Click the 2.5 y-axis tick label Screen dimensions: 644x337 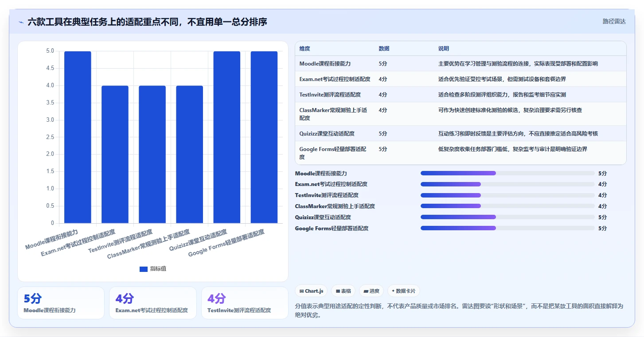pos(50,137)
